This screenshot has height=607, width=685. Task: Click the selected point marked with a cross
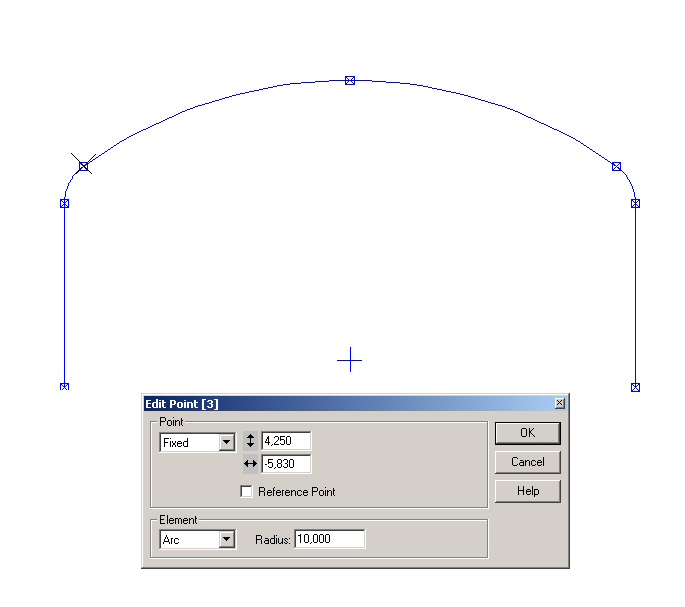click(83, 166)
